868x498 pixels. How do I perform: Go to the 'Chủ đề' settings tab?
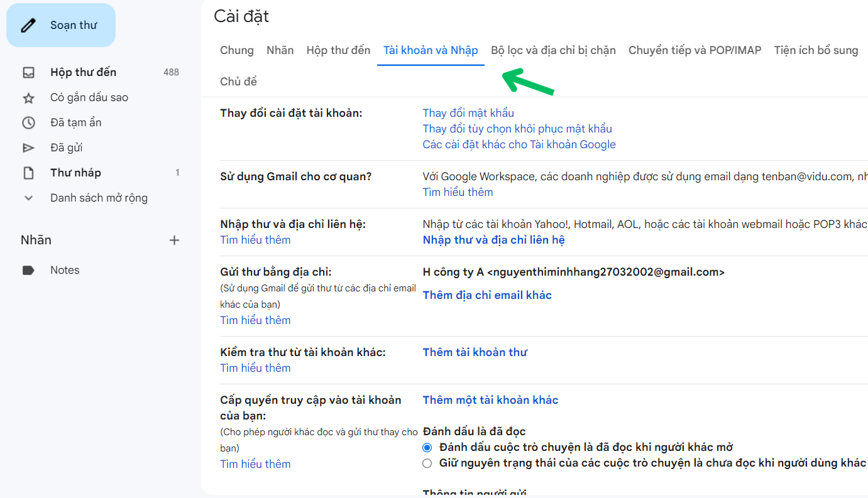[238, 82]
